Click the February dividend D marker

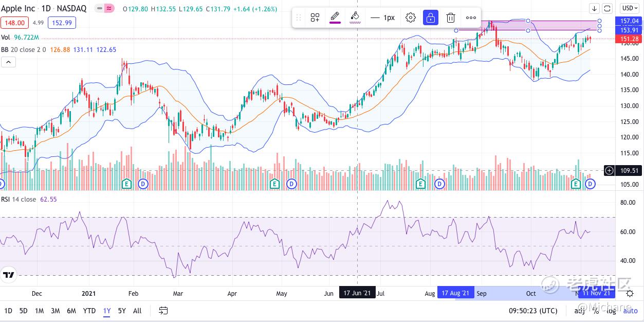click(x=143, y=184)
